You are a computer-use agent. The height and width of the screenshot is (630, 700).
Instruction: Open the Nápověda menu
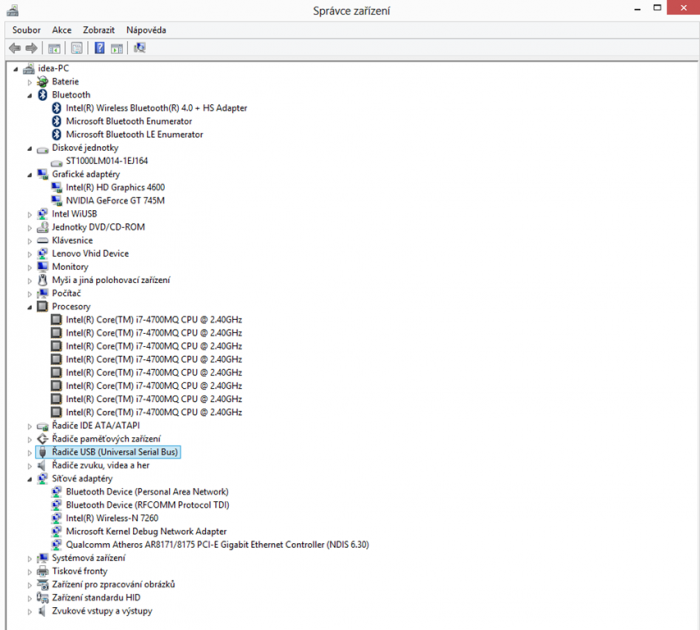[146, 30]
